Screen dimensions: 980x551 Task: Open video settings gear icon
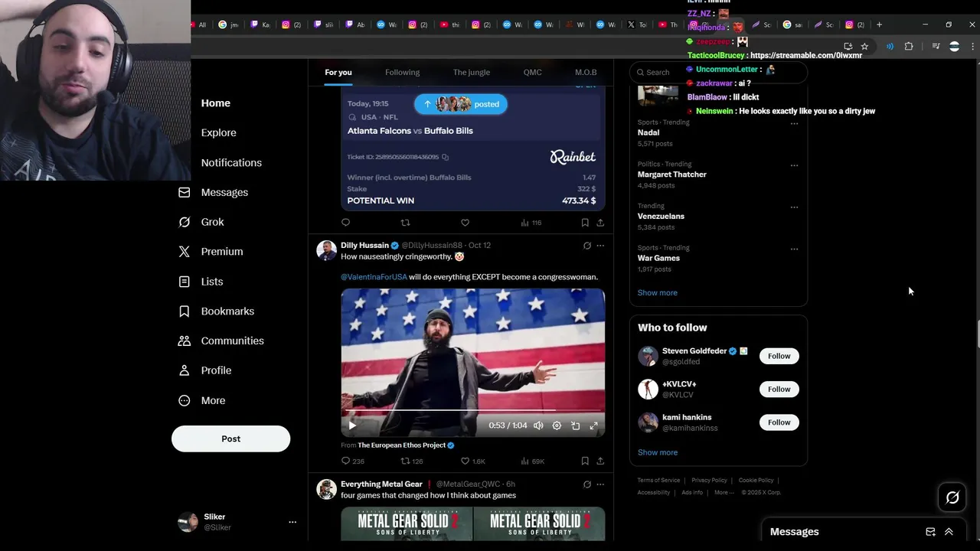pyautogui.click(x=557, y=425)
